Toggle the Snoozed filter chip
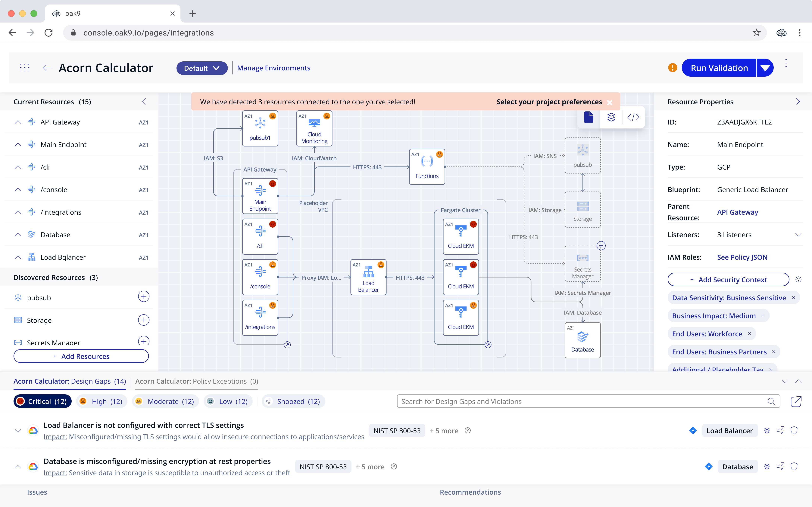Screen dimensions: 812x507 (293, 401)
